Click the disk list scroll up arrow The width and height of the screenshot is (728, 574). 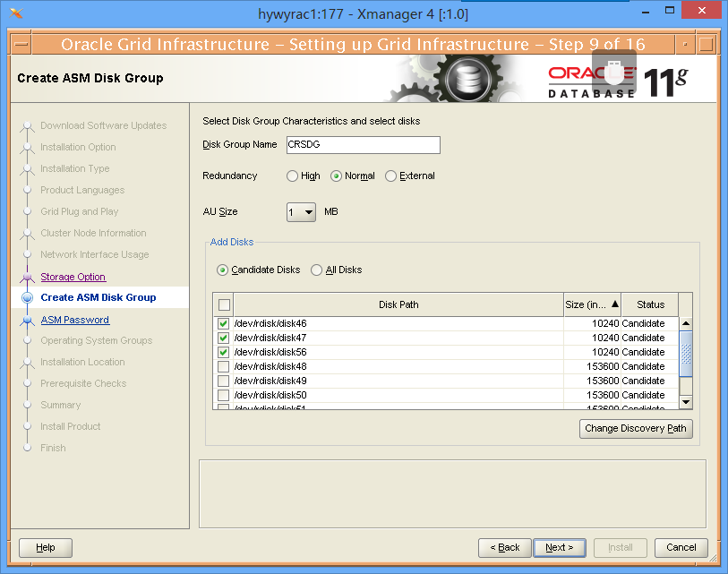pyautogui.click(x=686, y=323)
